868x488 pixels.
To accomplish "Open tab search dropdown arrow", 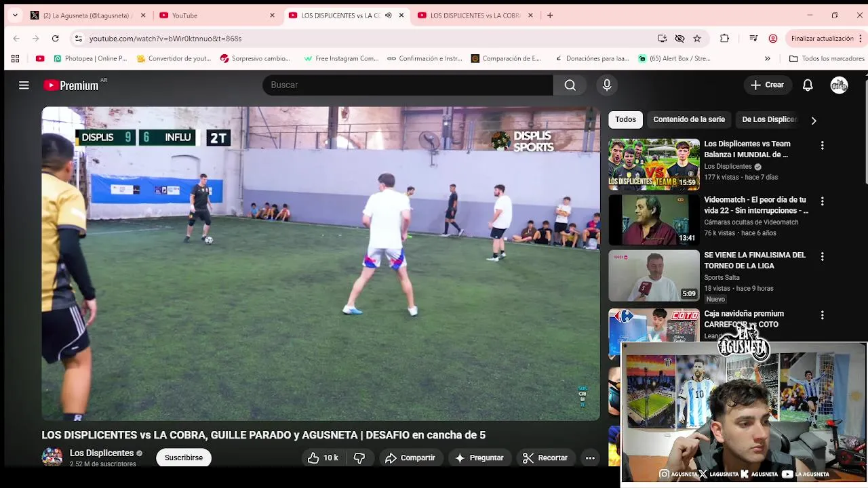I will 15,15.
